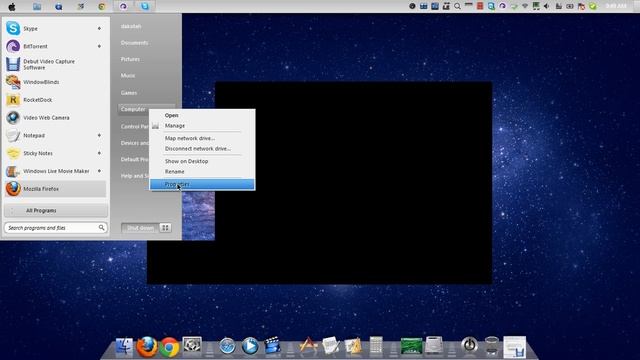640x360 pixels.
Task: Click the Finder icon in the dock
Action: (124, 347)
